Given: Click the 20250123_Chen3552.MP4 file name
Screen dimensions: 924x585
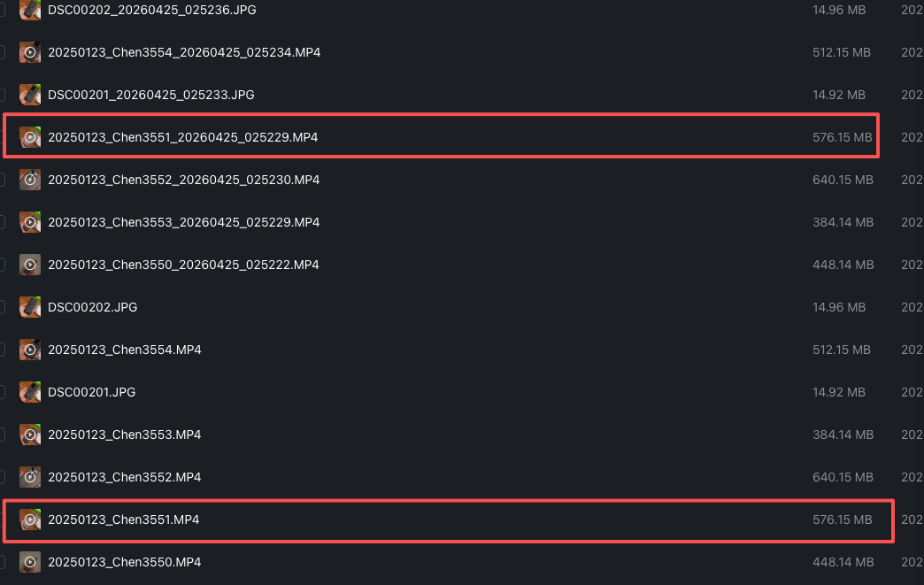Looking at the screenshot, I should pos(124,477).
